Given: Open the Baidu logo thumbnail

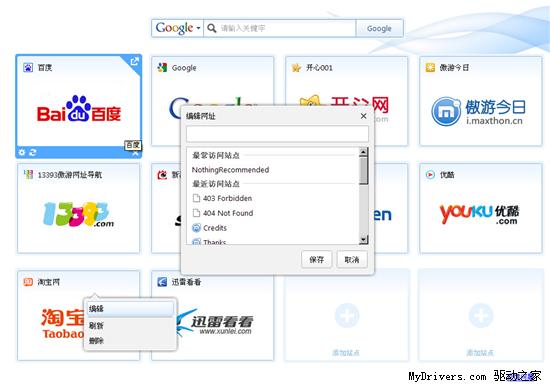Looking at the screenshot, I should point(79,109).
